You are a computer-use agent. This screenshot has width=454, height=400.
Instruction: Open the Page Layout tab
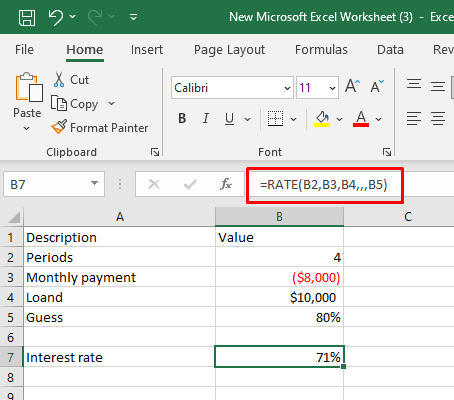click(x=229, y=50)
